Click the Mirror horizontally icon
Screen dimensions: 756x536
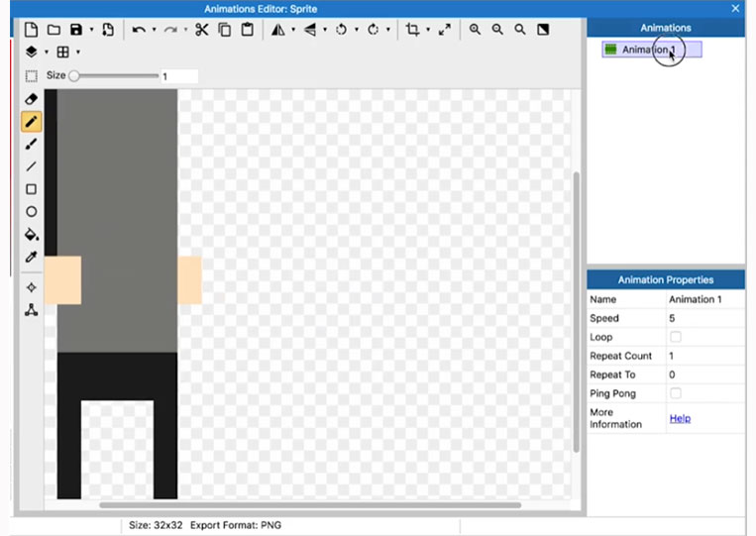[x=277, y=30]
